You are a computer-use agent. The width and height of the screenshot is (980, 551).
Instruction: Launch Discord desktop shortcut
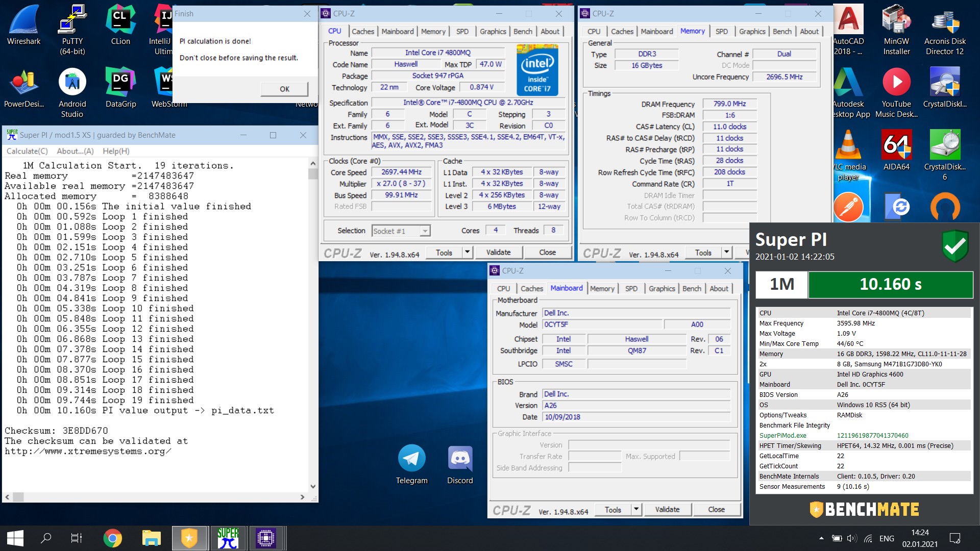460,464
